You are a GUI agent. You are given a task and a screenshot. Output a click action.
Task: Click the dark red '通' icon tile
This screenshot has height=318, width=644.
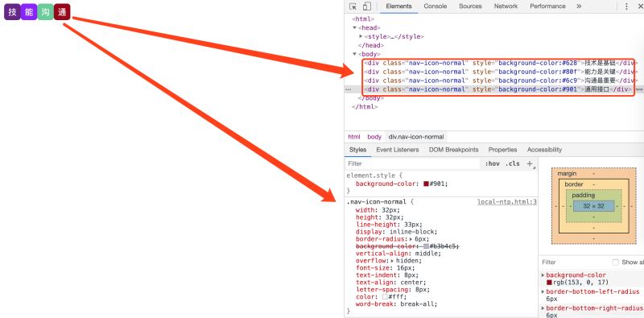pos(62,12)
